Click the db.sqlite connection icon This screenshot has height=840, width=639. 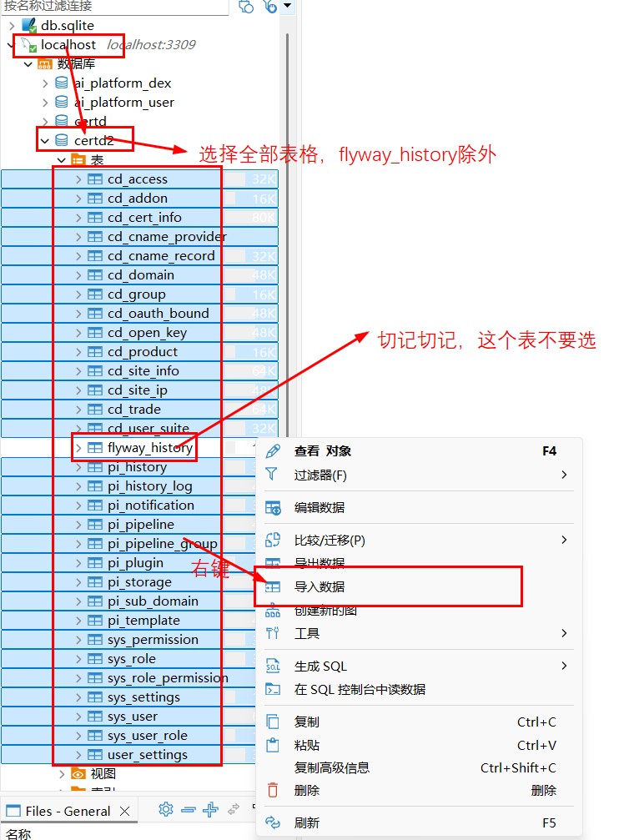29,25
